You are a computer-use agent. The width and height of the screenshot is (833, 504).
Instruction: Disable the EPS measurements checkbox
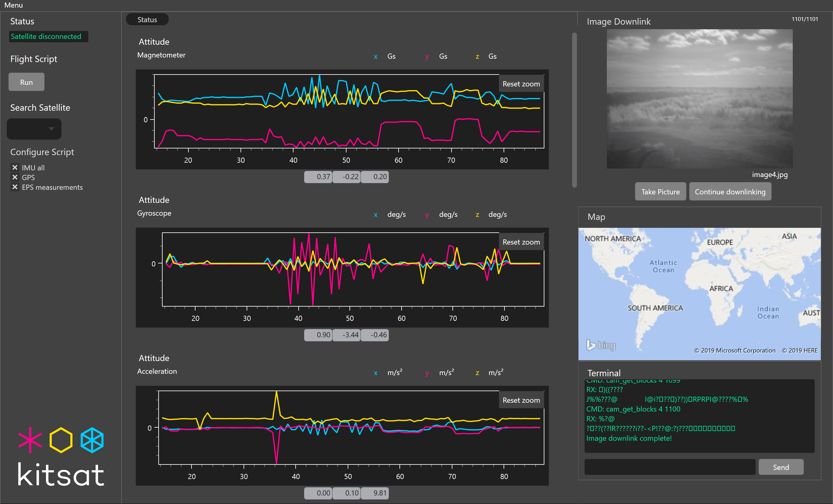(x=15, y=187)
